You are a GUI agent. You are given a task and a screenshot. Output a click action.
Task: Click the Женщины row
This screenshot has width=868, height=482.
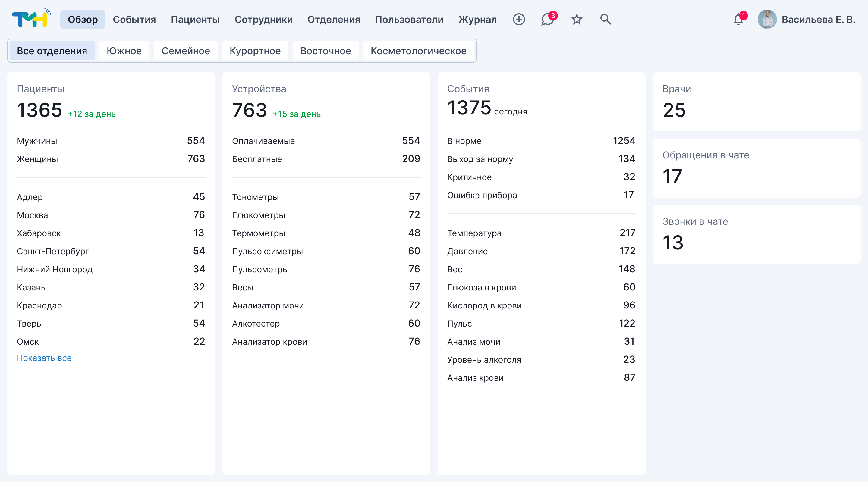[x=111, y=159]
